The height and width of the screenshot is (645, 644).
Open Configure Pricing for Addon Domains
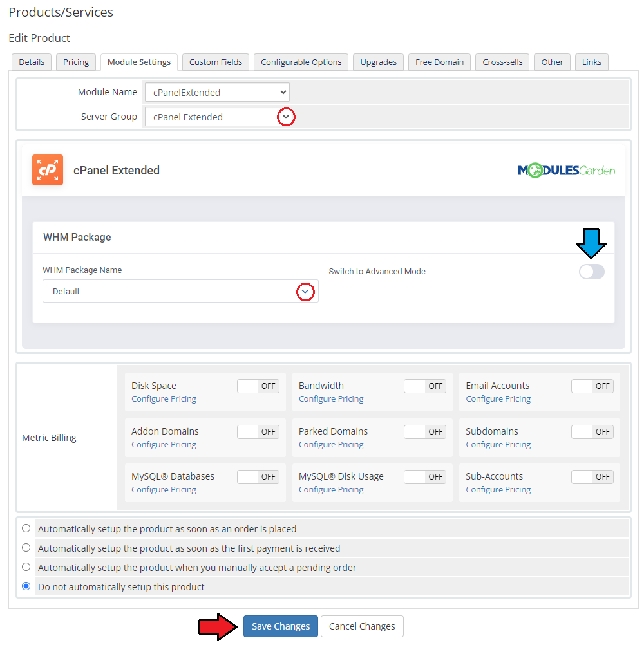click(164, 445)
